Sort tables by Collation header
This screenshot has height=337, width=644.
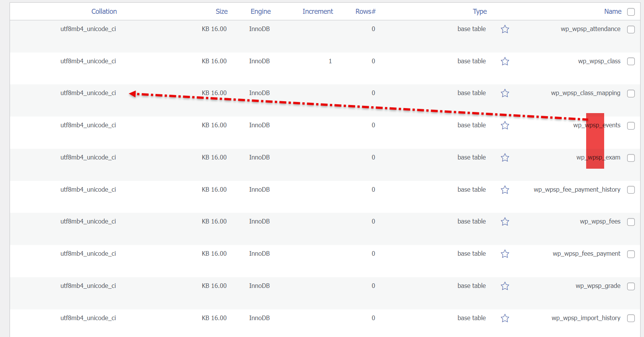[x=104, y=12]
